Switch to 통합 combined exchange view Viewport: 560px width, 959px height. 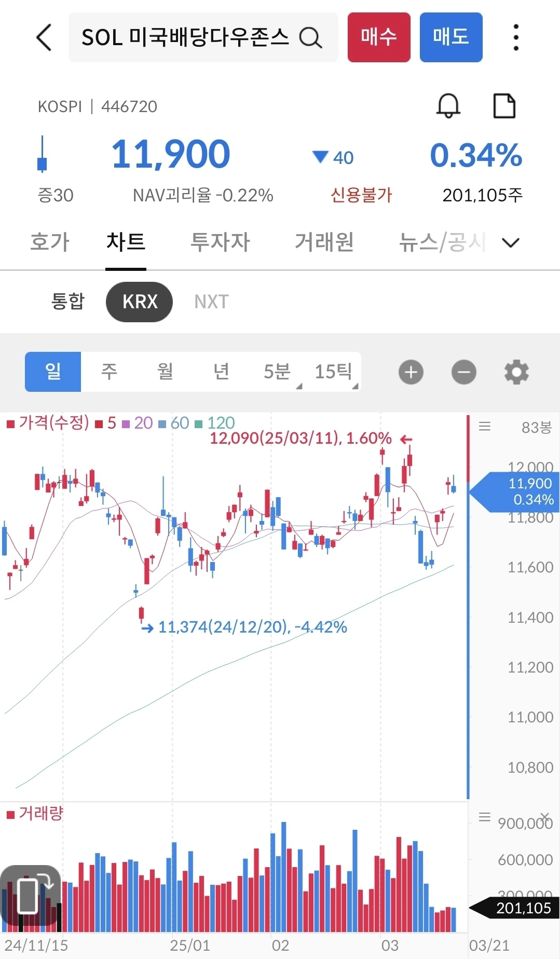pos(67,302)
